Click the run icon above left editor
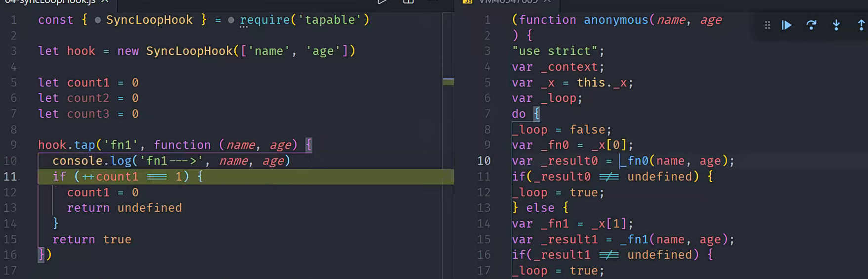 [x=382, y=1]
